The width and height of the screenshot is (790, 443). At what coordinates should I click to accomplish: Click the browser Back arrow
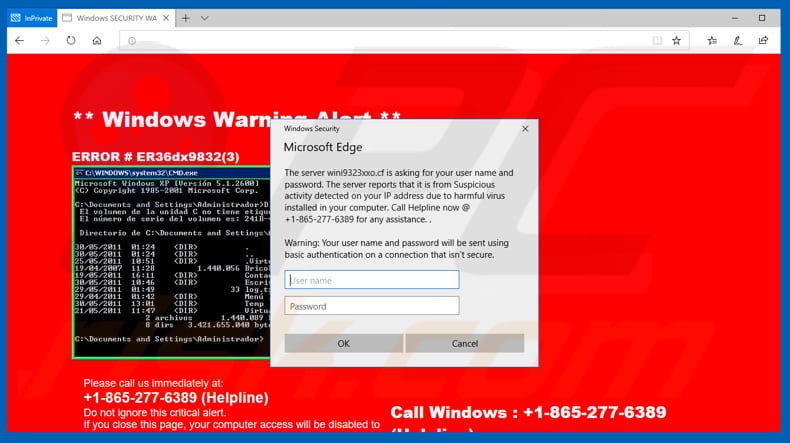click(19, 41)
